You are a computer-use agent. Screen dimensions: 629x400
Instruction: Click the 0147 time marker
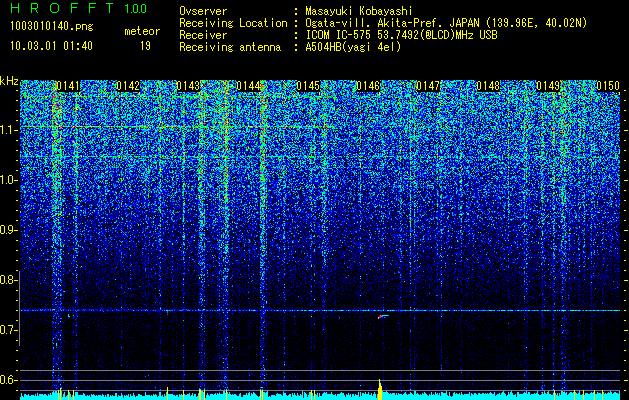(428, 86)
